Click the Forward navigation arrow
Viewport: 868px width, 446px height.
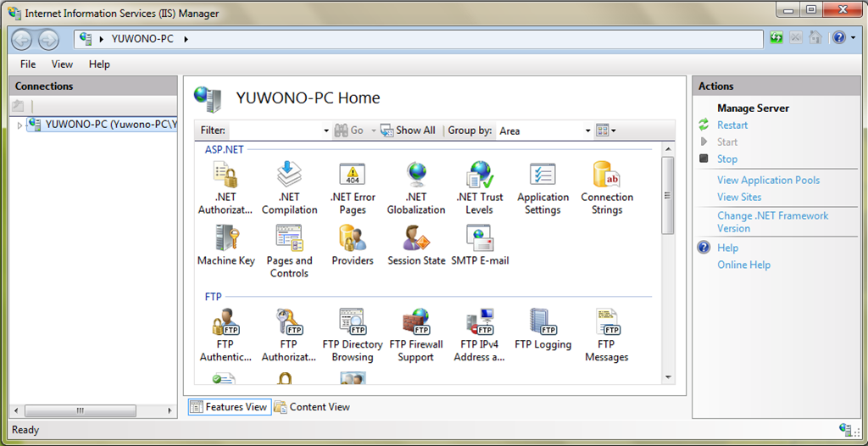(48, 39)
